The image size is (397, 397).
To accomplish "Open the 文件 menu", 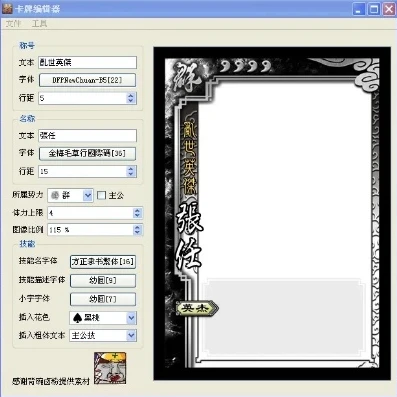I will 14,24.
